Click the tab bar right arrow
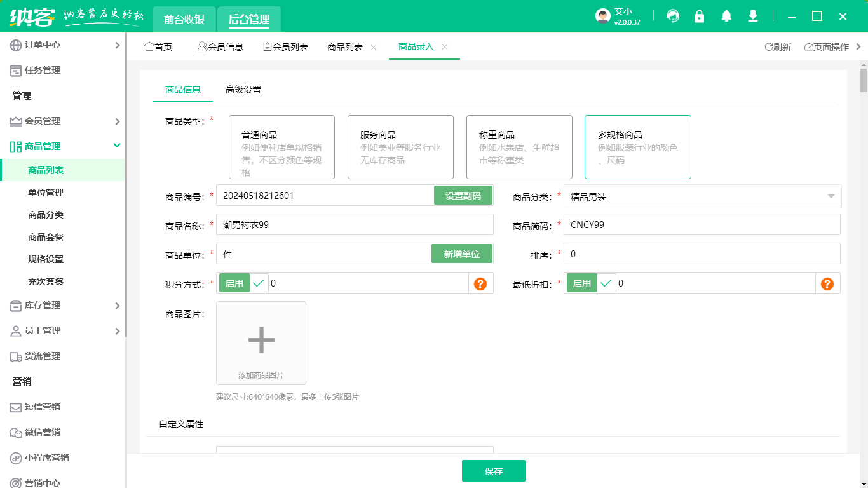Image resolution: width=868 pixels, height=488 pixels. pos(859,46)
